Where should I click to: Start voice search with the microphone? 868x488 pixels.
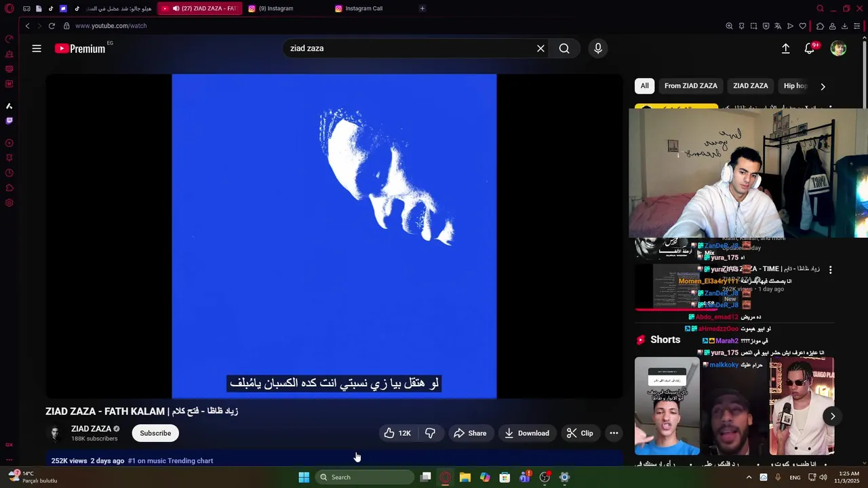click(x=598, y=48)
